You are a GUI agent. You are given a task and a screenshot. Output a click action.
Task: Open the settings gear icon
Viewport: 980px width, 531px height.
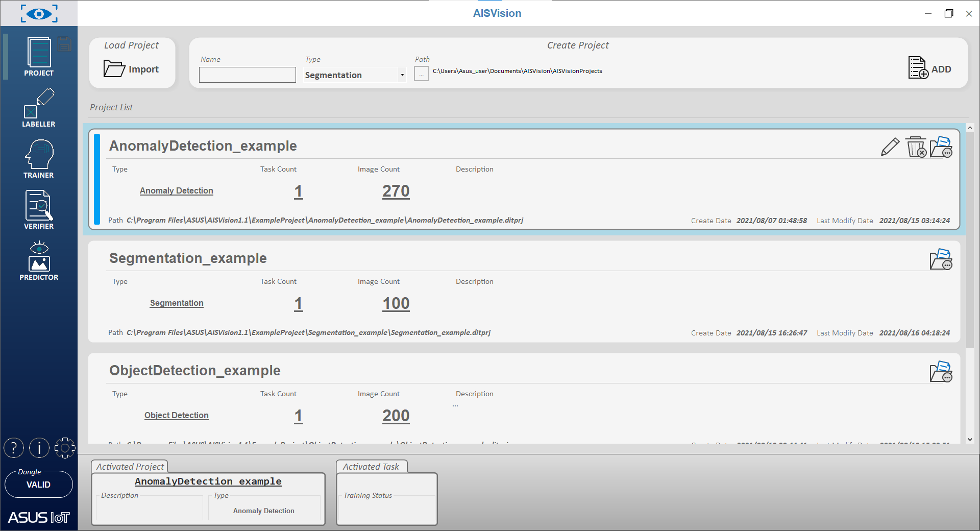[65, 448]
